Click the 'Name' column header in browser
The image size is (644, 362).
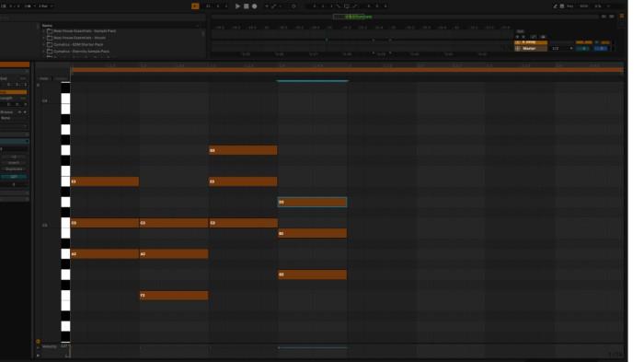[47, 26]
